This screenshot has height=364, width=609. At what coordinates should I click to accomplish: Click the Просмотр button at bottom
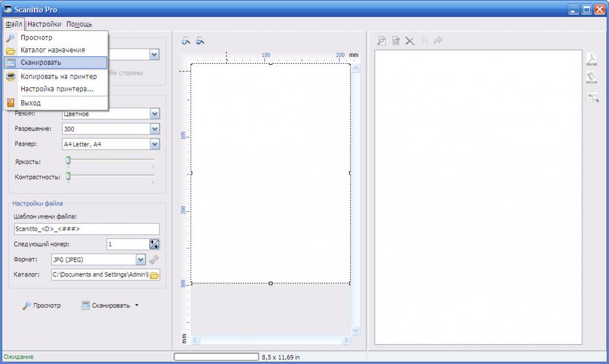point(42,305)
